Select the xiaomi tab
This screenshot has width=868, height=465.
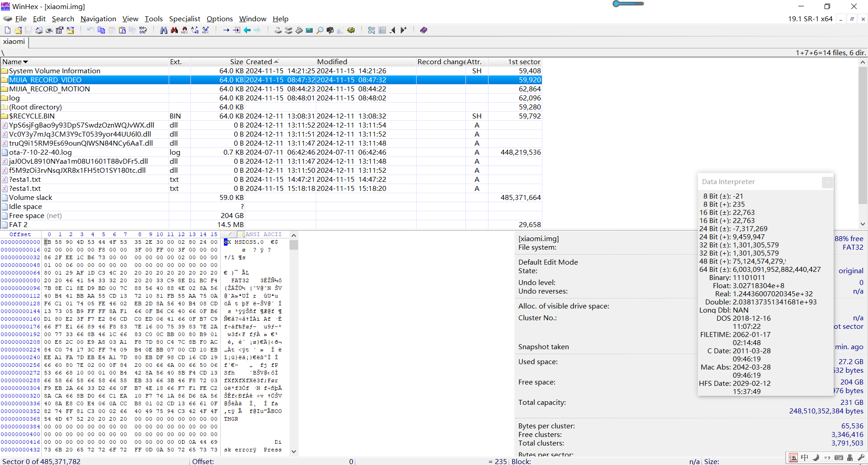pyautogui.click(x=14, y=42)
